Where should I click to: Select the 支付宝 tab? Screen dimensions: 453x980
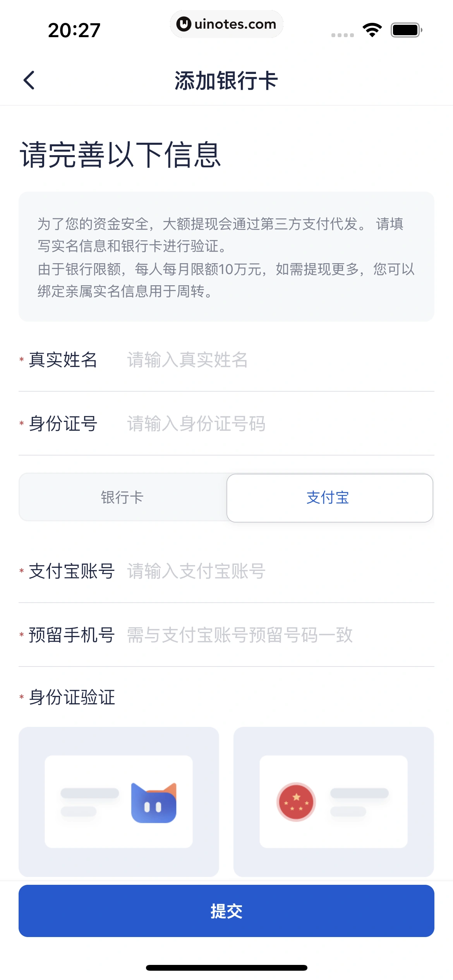(x=329, y=498)
